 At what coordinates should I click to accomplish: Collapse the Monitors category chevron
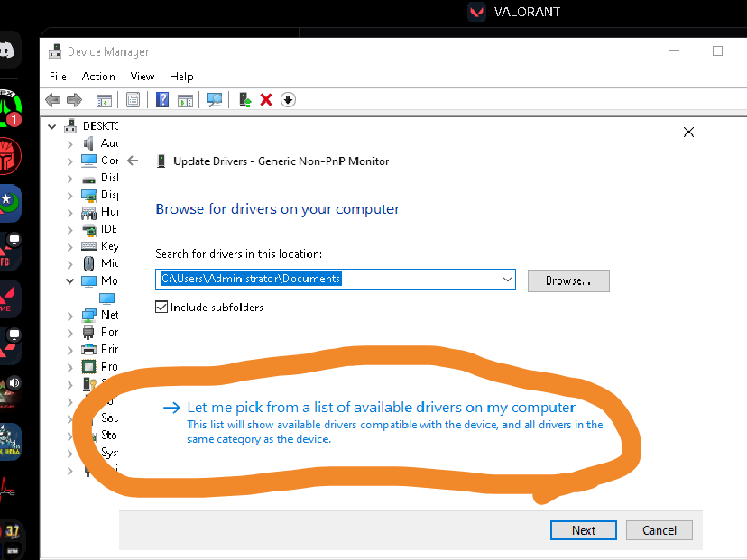[70, 281]
